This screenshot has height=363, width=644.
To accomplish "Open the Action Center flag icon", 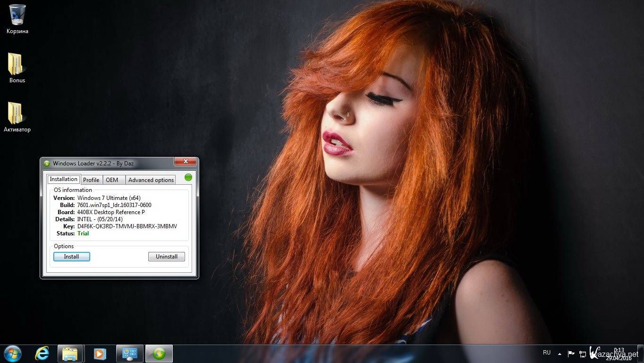I will coord(571,354).
